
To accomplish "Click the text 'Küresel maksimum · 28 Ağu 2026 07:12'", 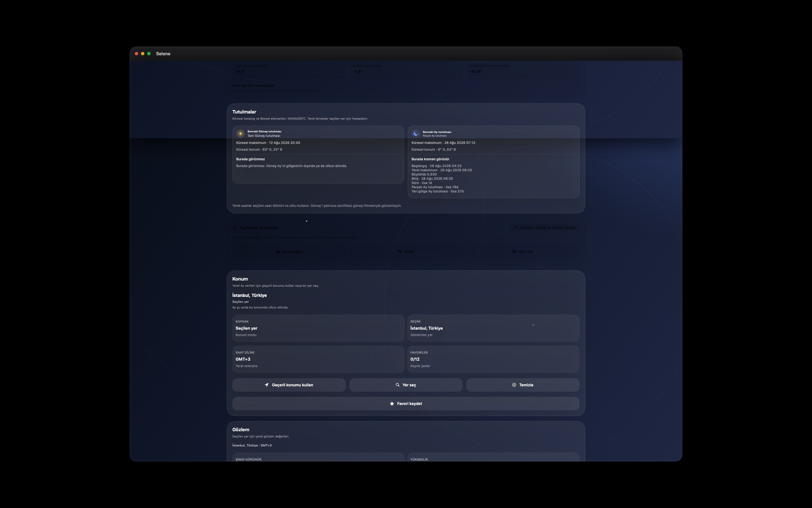I will point(443,143).
